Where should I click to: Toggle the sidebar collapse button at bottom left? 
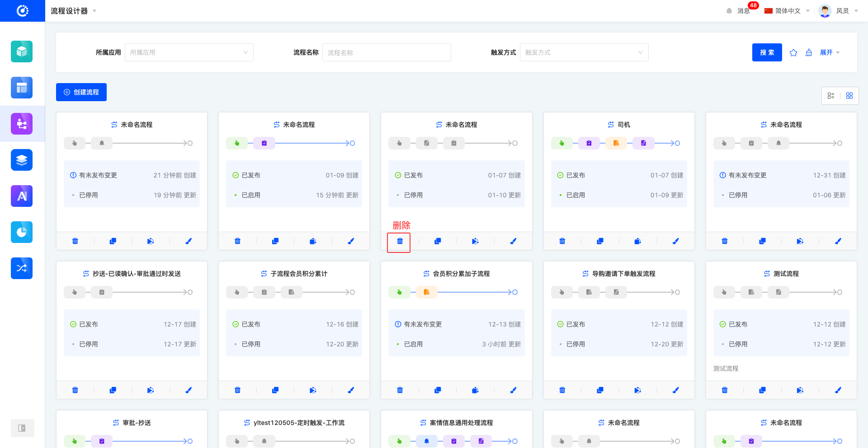click(22, 428)
